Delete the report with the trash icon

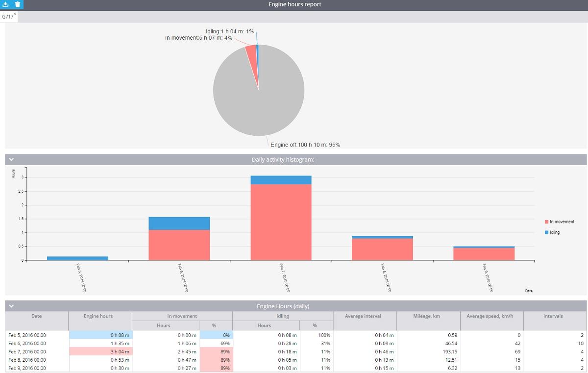pyautogui.click(x=18, y=4)
